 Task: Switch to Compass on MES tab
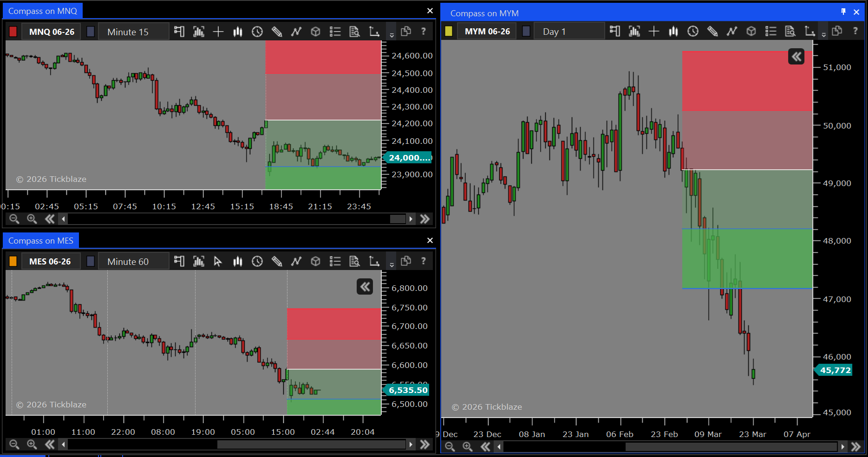pyautogui.click(x=41, y=240)
